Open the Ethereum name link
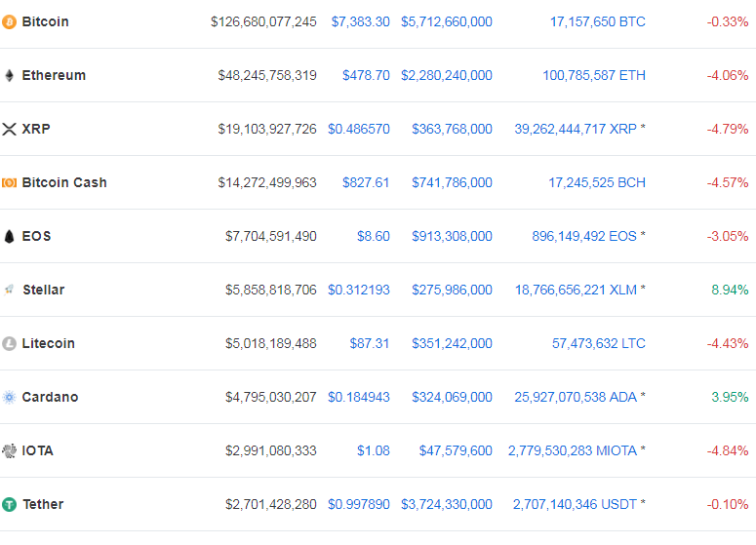Screen dimensions: 756x545 click(54, 75)
